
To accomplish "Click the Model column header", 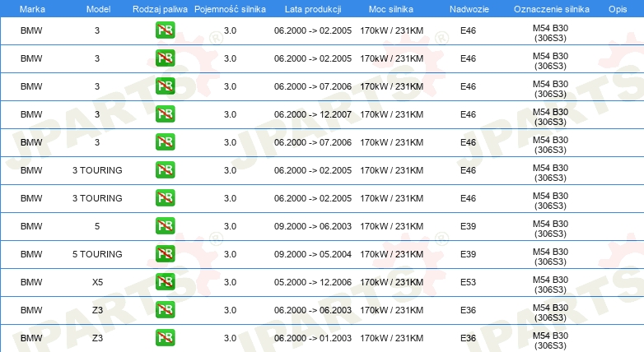I will coord(98,9).
